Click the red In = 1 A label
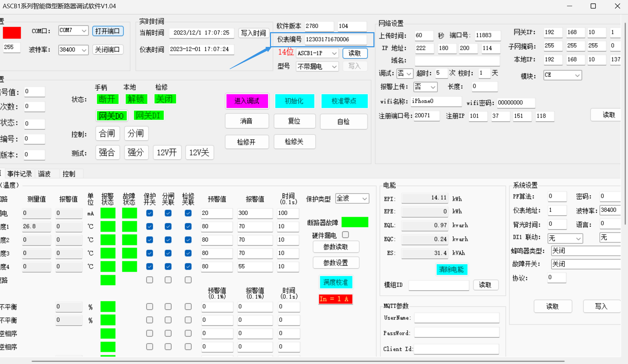 [335, 299]
